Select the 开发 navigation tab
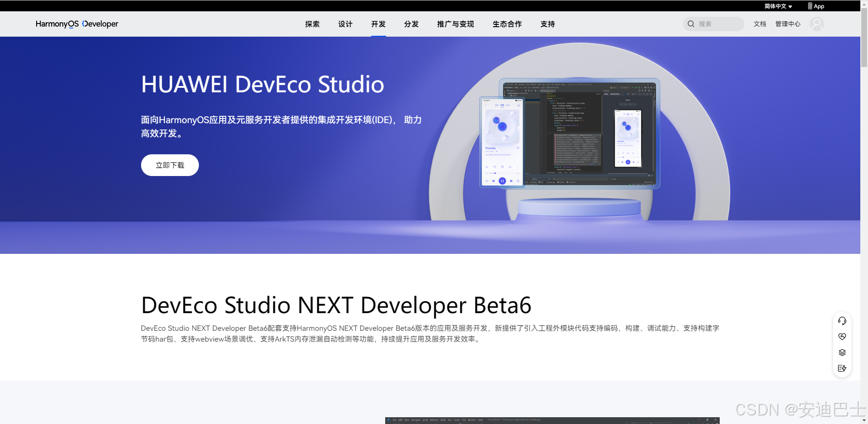This screenshot has height=424, width=868. pos(378,24)
